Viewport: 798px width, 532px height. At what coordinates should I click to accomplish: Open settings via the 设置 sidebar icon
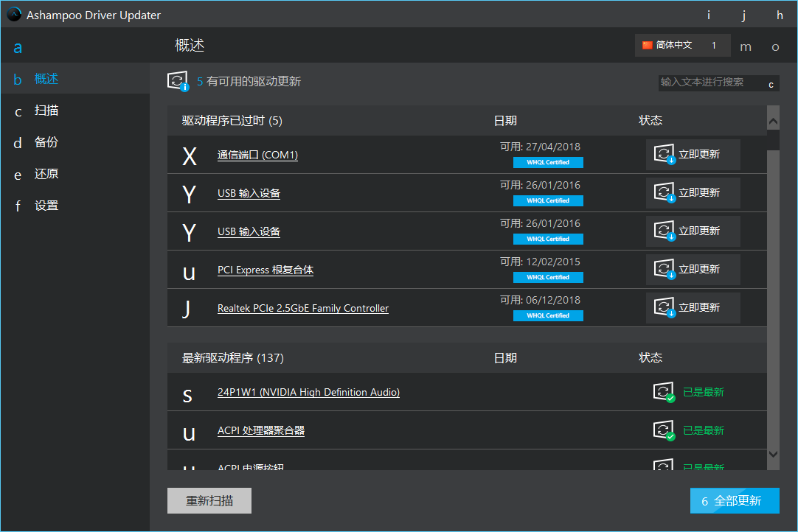[x=17, y=205]
